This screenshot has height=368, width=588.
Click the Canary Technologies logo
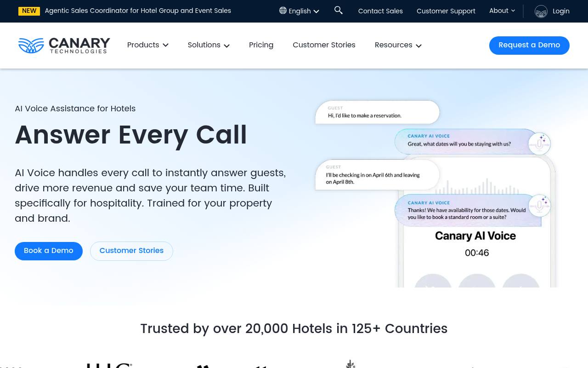click(64, 46)
